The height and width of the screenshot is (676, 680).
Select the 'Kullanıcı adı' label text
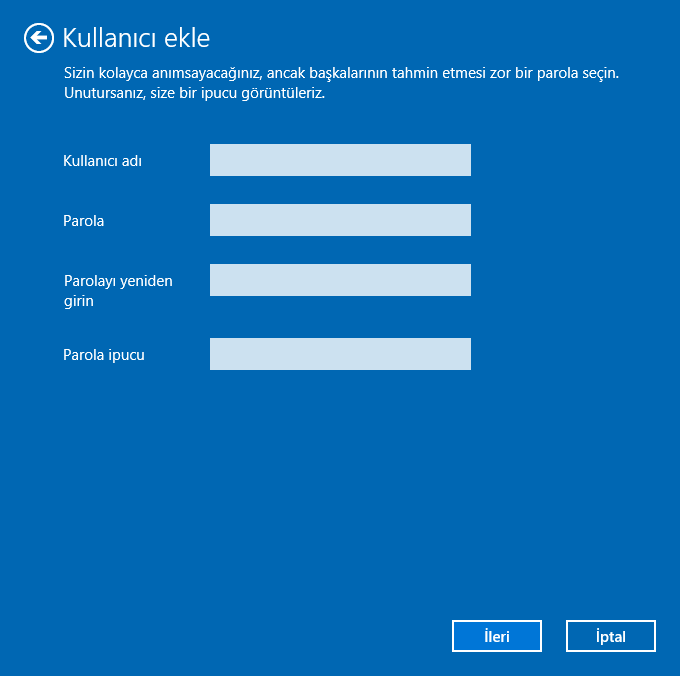[x=102, y=161]
